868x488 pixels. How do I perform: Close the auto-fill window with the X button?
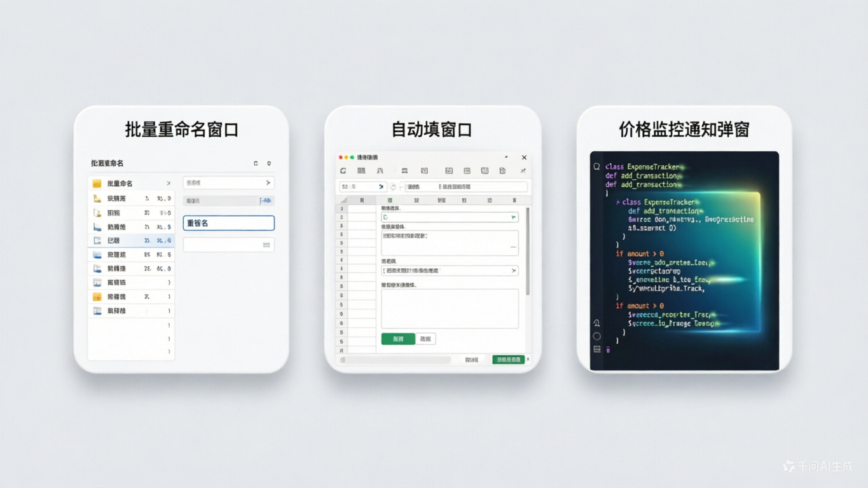pyautogui.click(x=524, y=158)
